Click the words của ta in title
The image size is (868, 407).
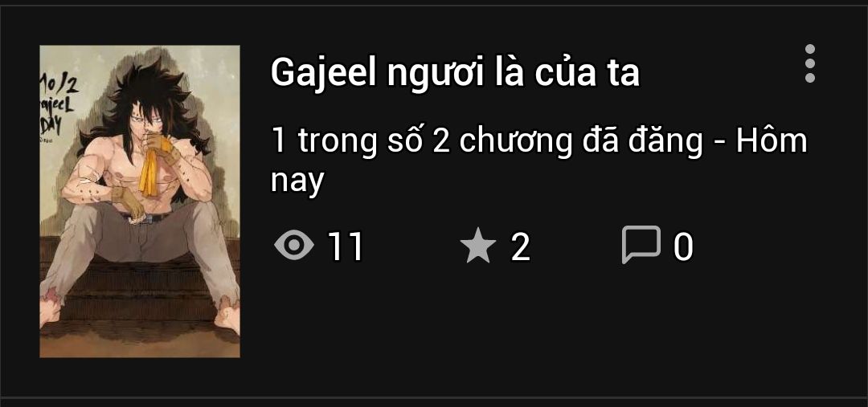coord(588,74)
